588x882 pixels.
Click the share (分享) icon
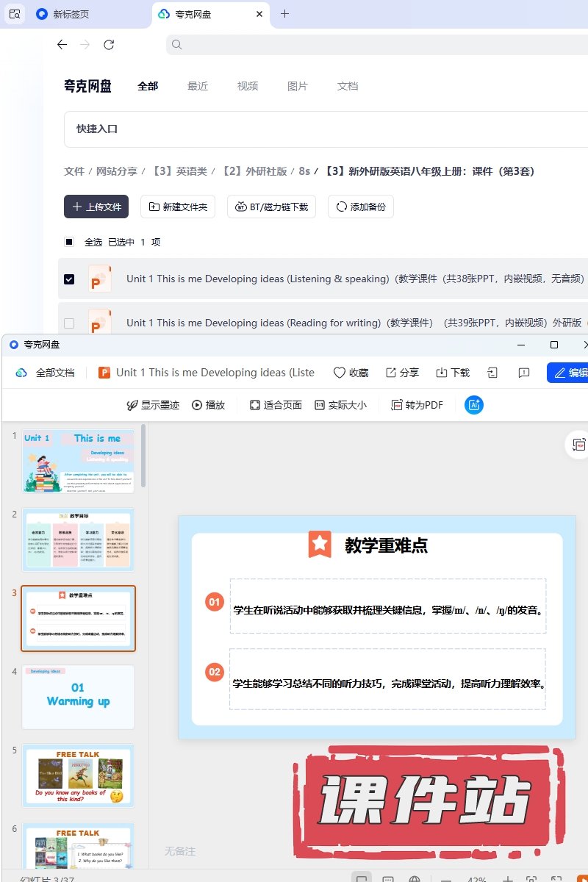(391, 373)
